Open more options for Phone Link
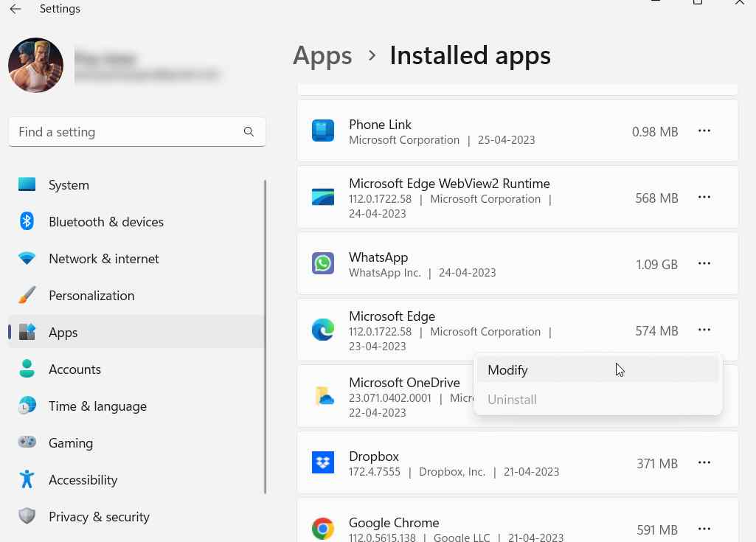756x542 pixels. pos(704,131)
